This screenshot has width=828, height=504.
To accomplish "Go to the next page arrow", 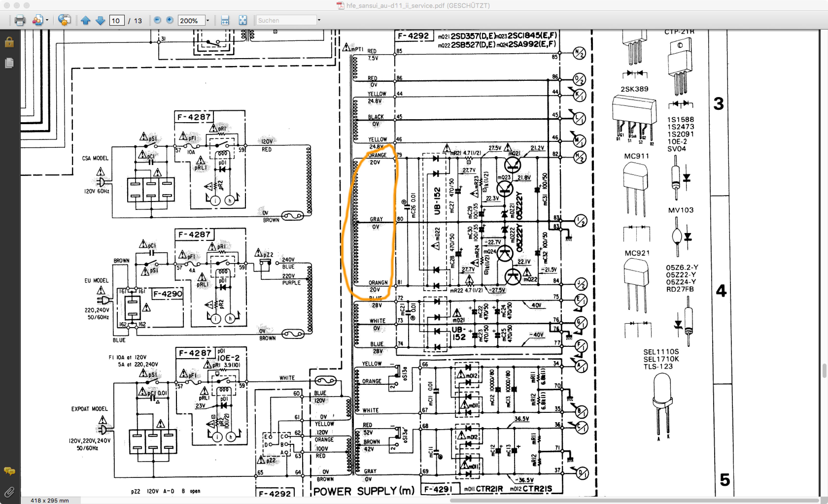I will click(x=100, y=20).
